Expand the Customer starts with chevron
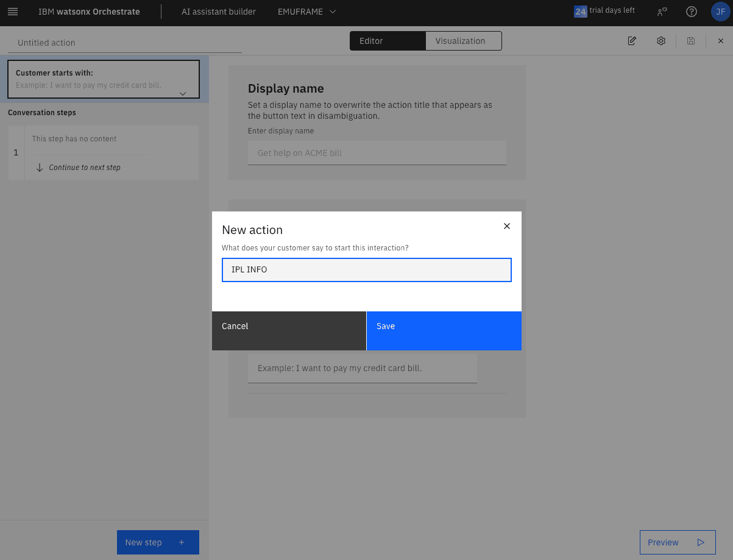Image resolution: width=733 pixels, height=560 pixels. click(182, 94)
